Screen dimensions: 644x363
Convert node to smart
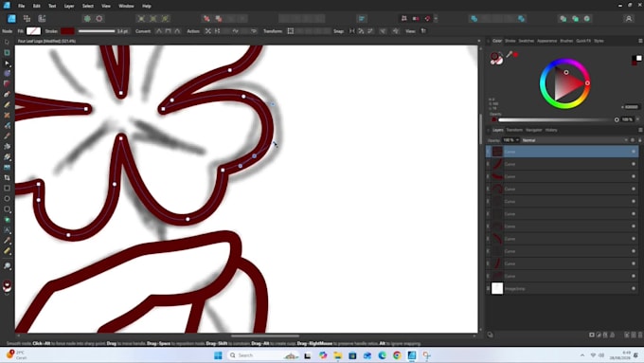[177, 31]
